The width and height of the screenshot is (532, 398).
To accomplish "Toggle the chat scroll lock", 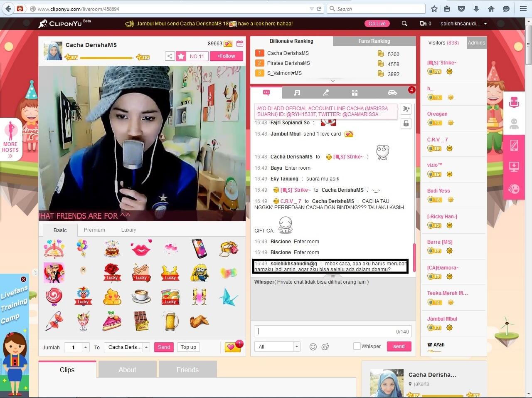I will [x=406, y=124].
